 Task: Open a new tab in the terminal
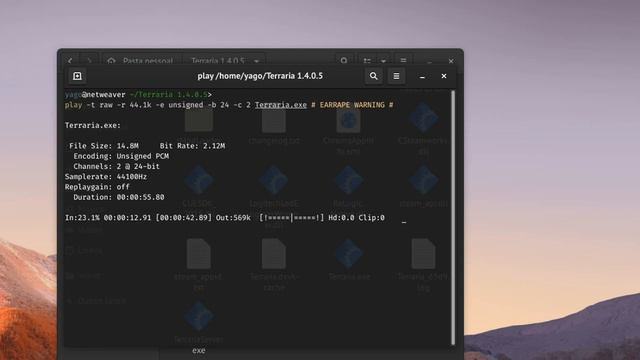click(x=77, y=76)
